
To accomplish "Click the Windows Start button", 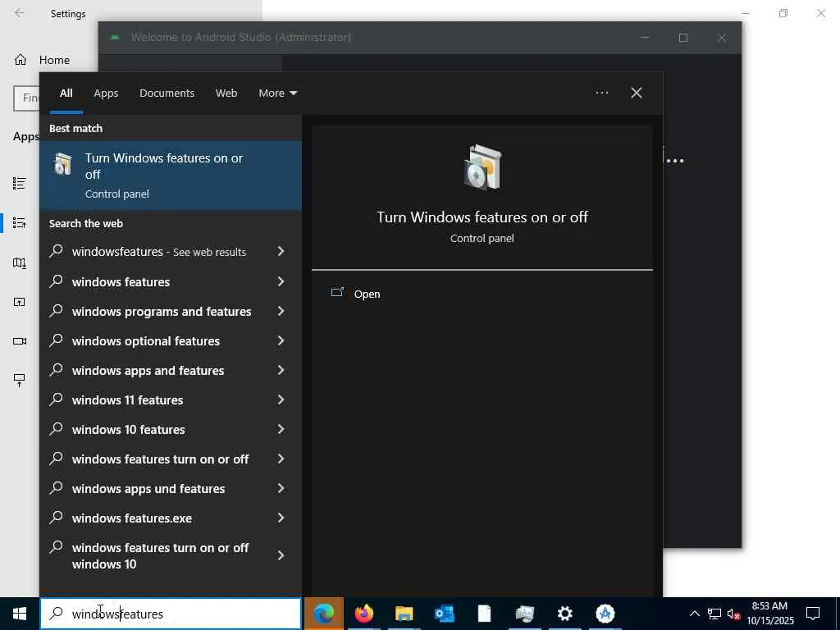I will (20, 614).
